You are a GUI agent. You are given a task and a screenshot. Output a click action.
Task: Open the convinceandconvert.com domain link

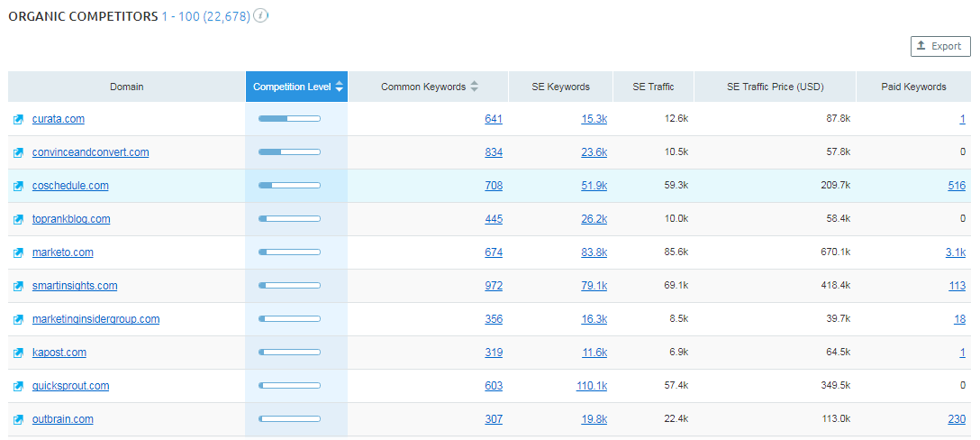point(90,152)
